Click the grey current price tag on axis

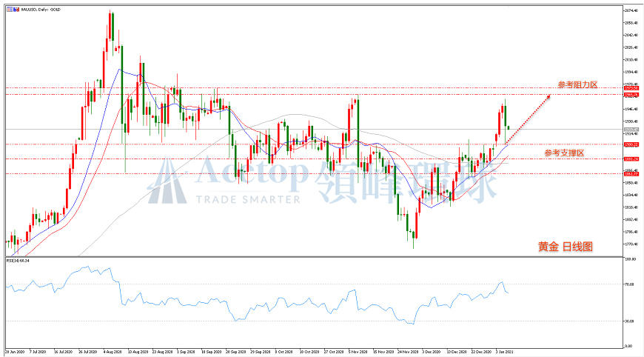631,130
